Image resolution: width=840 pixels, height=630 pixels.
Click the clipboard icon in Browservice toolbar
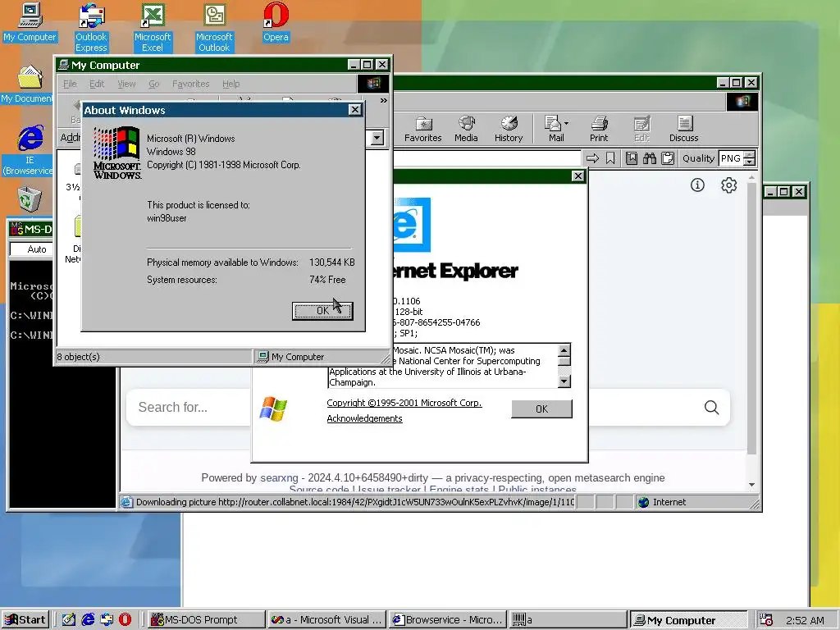668,158
